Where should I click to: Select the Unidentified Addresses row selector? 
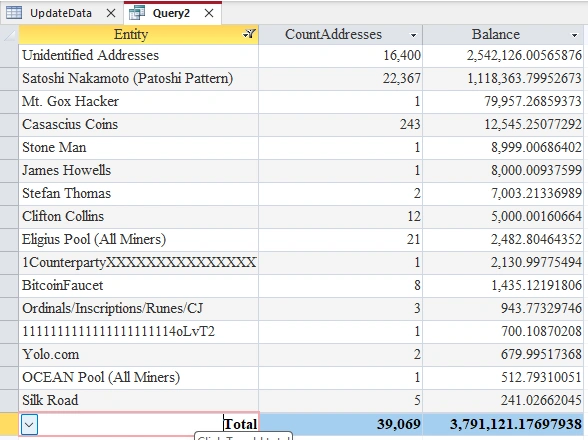9,56
